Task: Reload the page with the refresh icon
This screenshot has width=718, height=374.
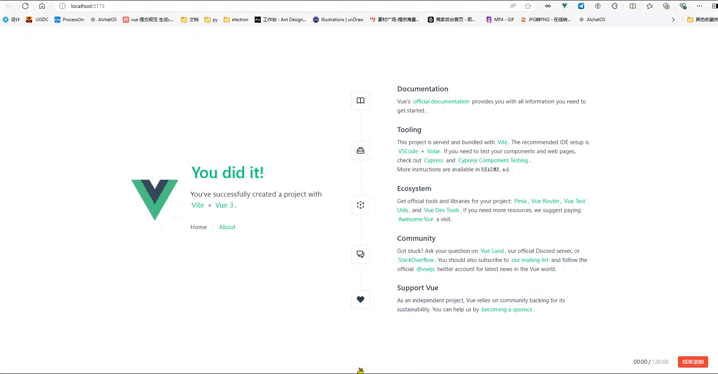Action: (x=25, y=6)
